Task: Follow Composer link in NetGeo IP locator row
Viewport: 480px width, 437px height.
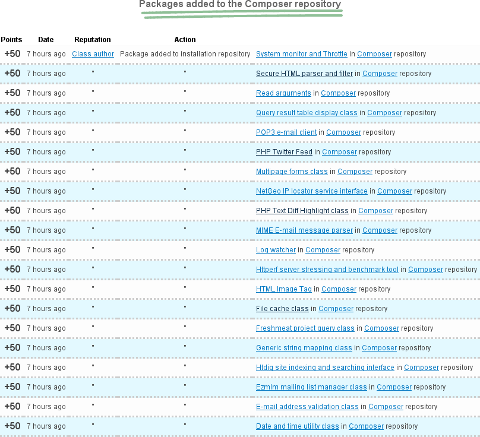Action: (x=395, y=191)
